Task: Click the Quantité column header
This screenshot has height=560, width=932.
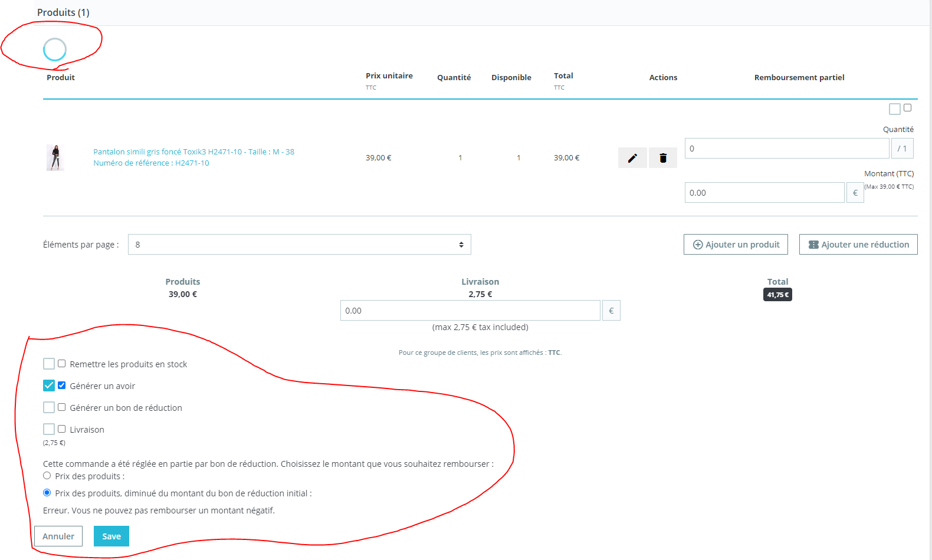Action: pyautogui.click(x=454, y=78)
